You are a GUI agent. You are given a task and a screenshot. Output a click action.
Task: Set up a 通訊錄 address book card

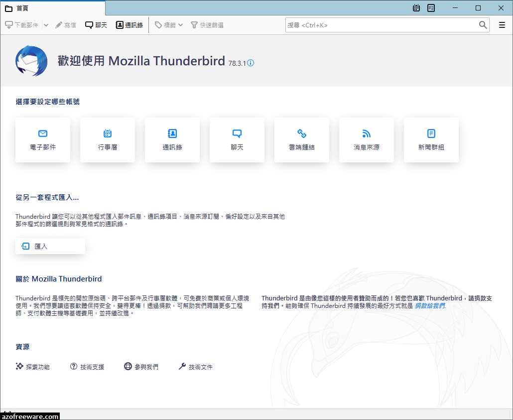tap(172, 140)
